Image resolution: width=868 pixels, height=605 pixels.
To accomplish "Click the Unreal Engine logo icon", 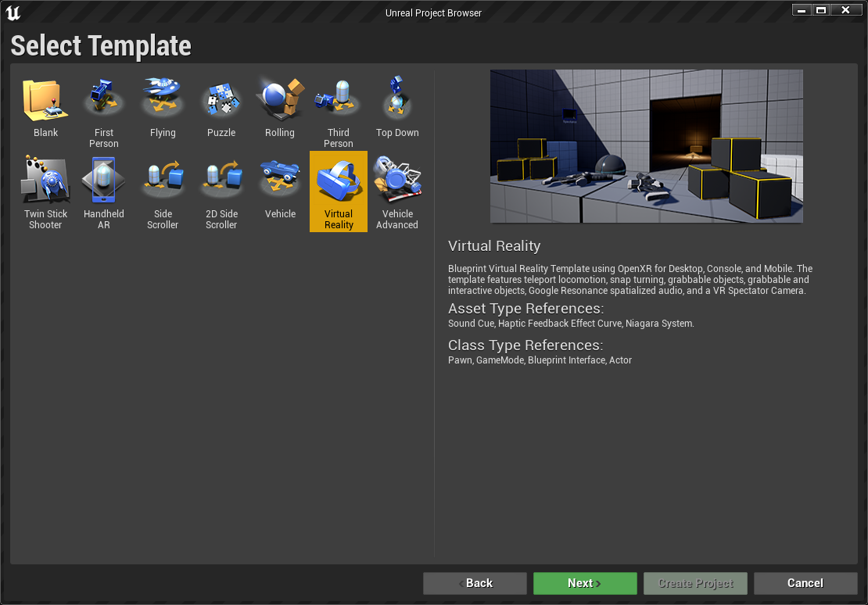I will 13,13.
